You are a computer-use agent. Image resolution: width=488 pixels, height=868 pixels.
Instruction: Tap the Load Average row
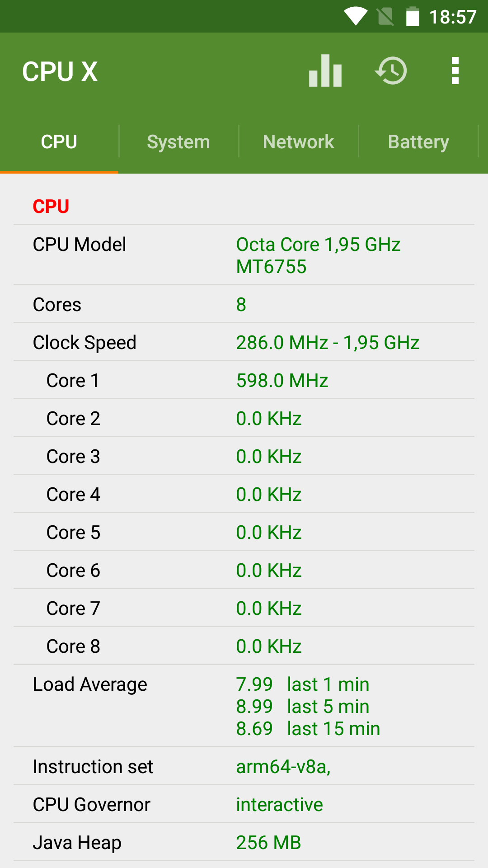pos(244,706)
